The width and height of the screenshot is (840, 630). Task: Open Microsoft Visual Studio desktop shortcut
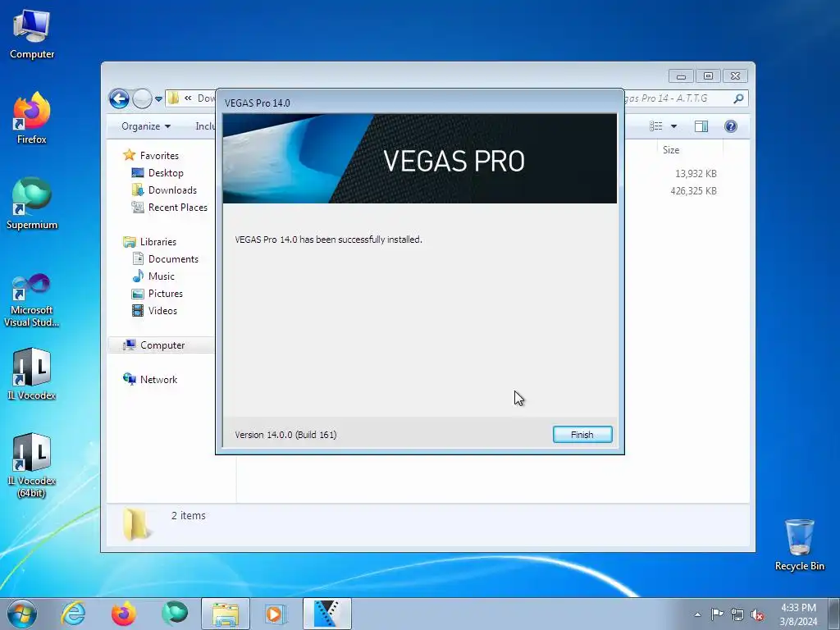[x=32, y=300]
